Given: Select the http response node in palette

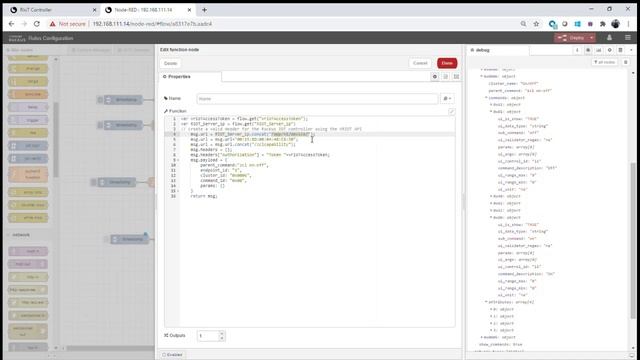Looking at the screenshot, I should click(28, 290).
